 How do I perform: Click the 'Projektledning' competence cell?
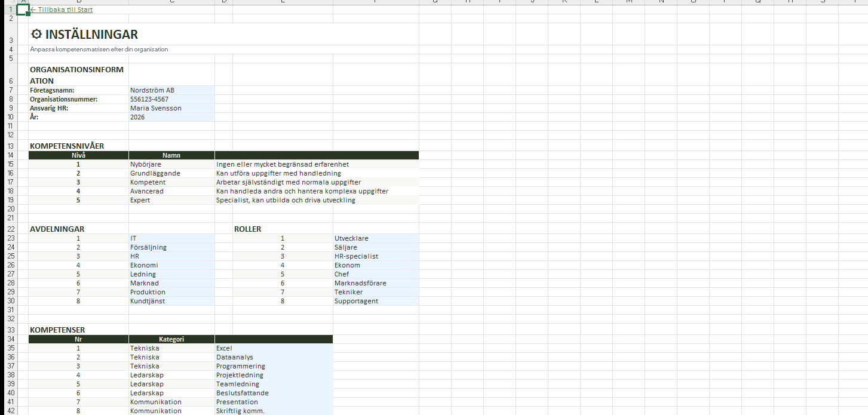click(x=273, y=375)
